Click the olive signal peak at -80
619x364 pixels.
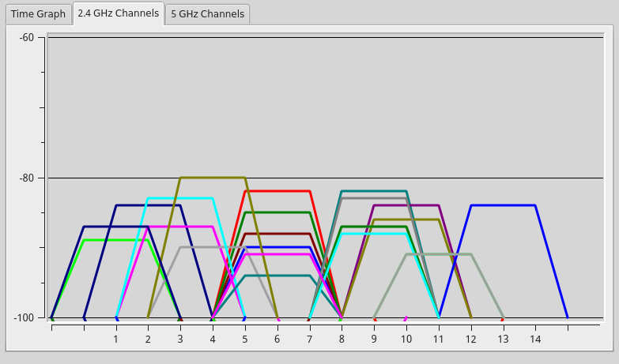click(213, 178)
